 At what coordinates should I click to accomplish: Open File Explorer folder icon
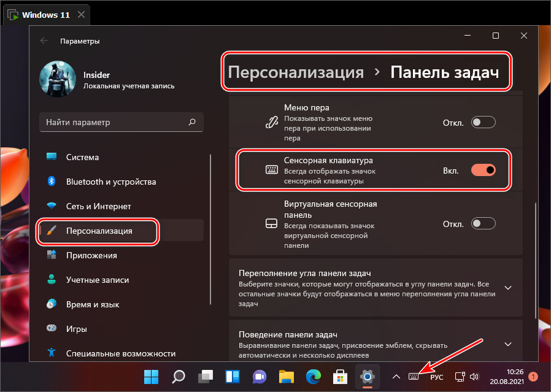(x=285, y=377)
